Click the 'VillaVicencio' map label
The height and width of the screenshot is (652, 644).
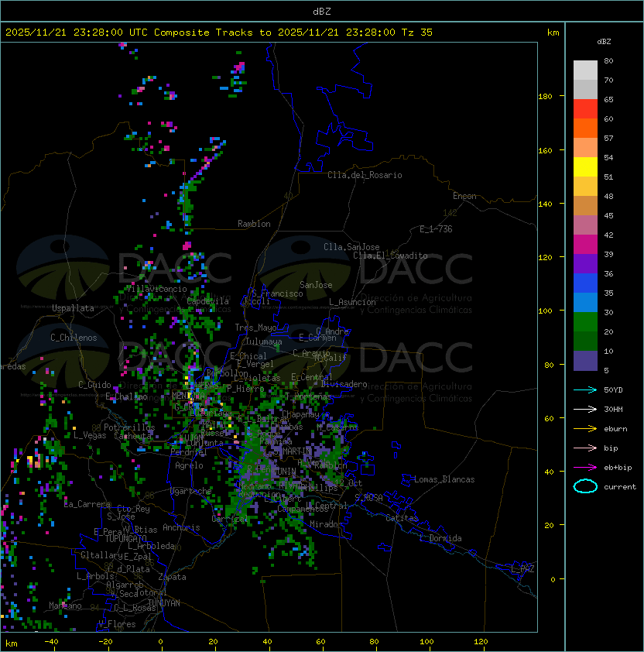point(156,289)
